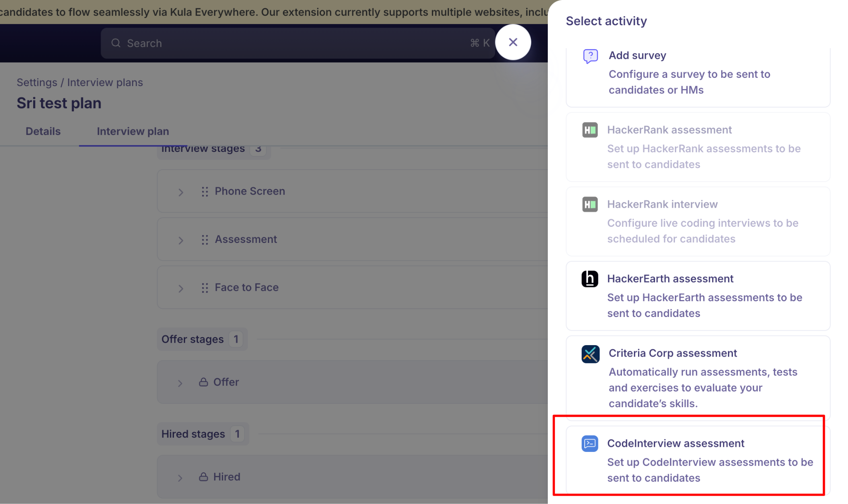Click 'Configure live coding interviews' description

click(x=703, y=231)
